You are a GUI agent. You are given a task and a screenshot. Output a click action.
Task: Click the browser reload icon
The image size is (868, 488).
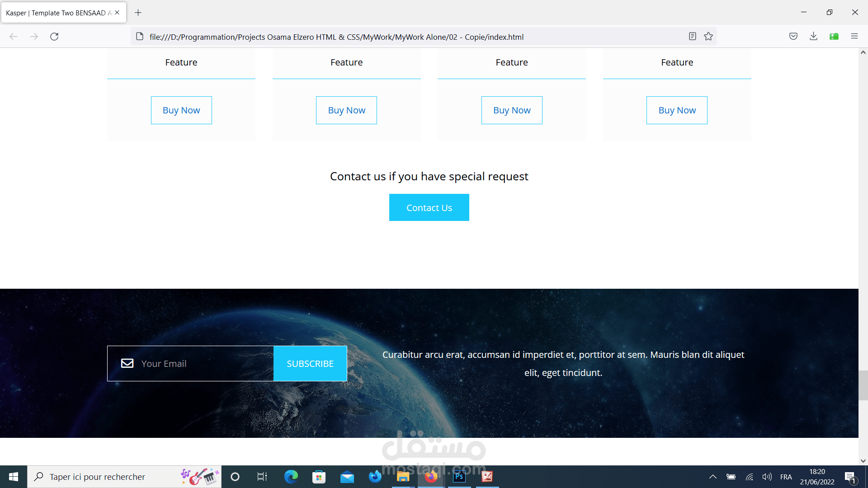[54, 37]
